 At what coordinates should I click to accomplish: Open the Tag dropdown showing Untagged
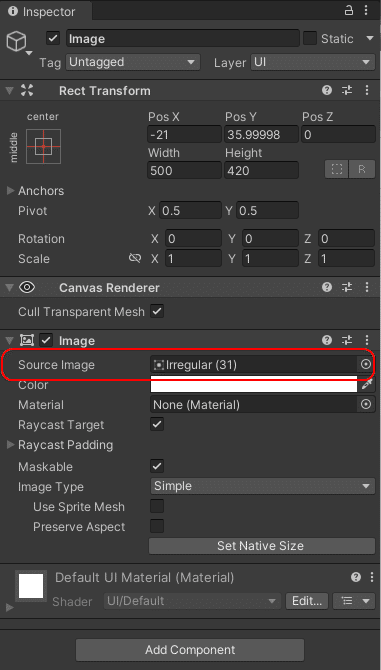tap(133, 62)
